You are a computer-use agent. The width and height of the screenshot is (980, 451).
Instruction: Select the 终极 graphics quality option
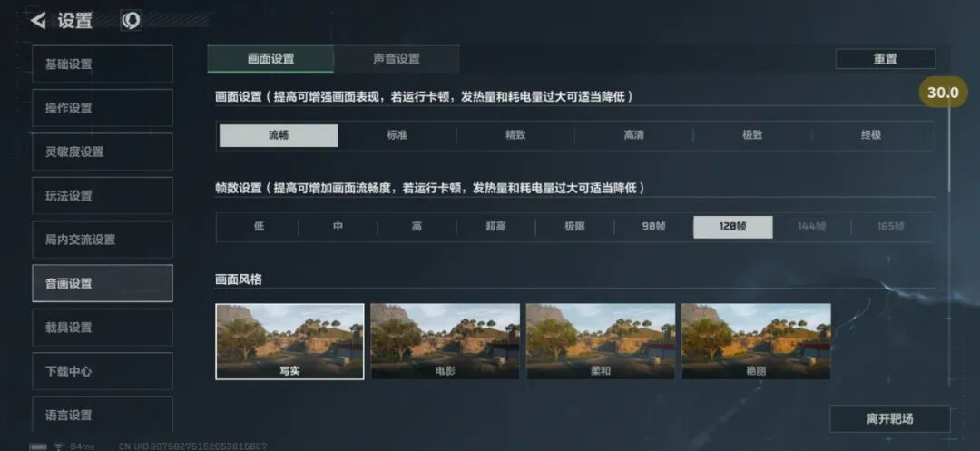(871, 135)
